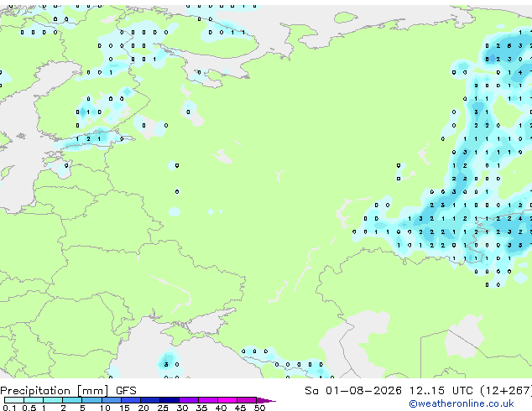Click the 35–40 mm violet legend swatch
Image resolution: width=532 pixels, height=411 pixels.
[208, 400]
